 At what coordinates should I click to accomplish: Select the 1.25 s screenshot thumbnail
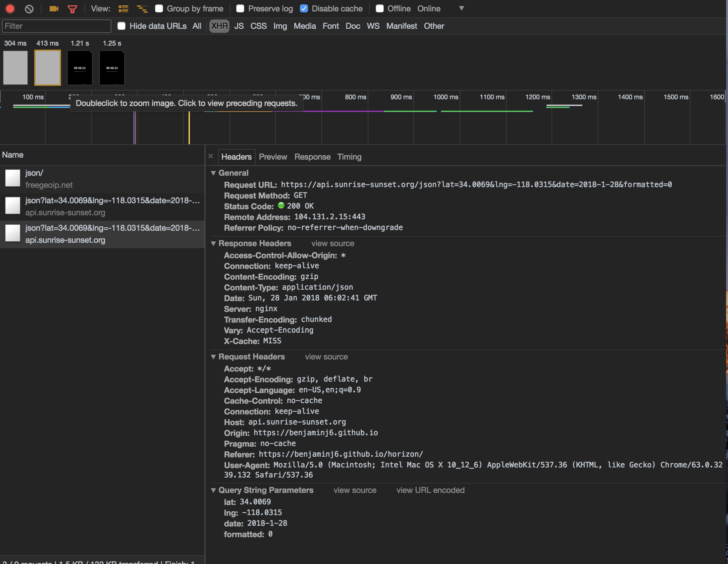[x=112, y=68]
